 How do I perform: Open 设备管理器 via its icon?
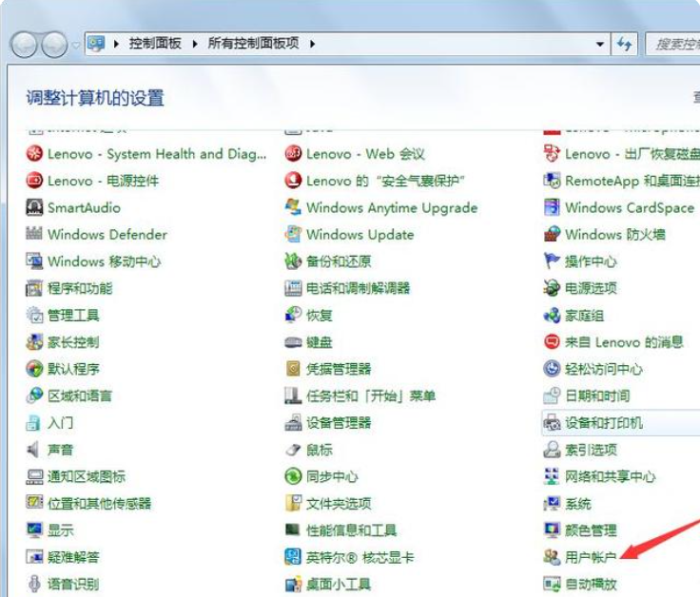coord(293,422)
